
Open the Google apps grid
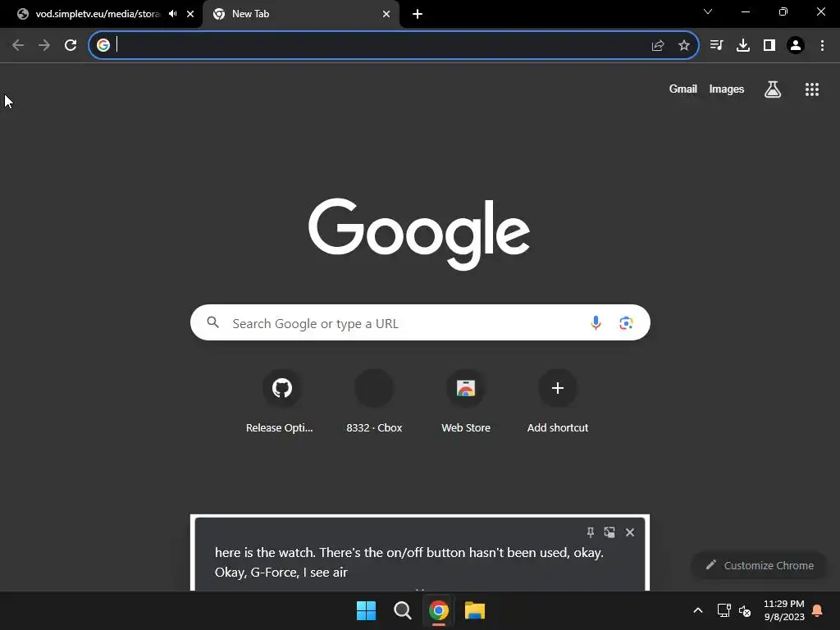pyautogui.click(x=812, y=89)
